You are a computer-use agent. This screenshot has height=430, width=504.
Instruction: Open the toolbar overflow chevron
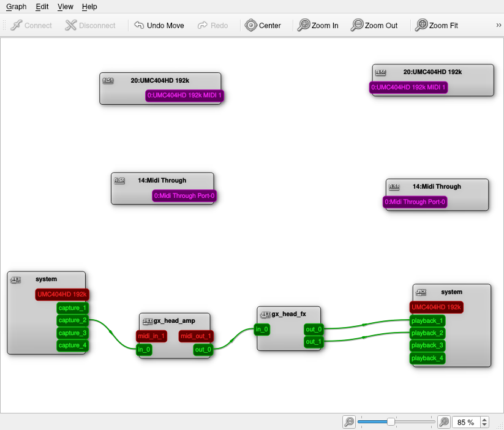(x=498, y=25)
